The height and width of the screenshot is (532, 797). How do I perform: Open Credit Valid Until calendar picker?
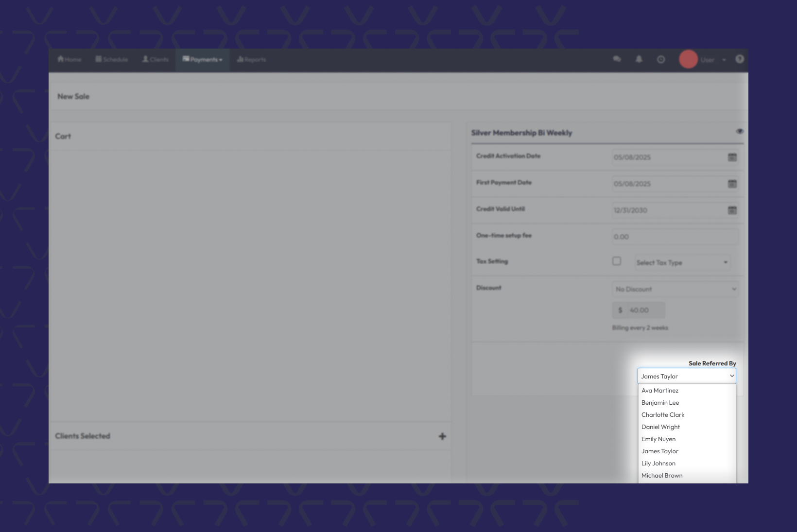tap(732, 210)
